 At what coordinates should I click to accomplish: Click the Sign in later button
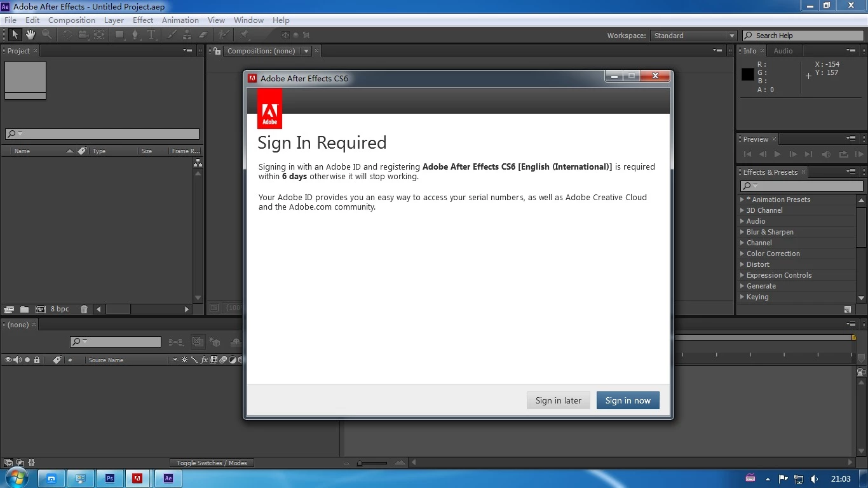point(559,400)
